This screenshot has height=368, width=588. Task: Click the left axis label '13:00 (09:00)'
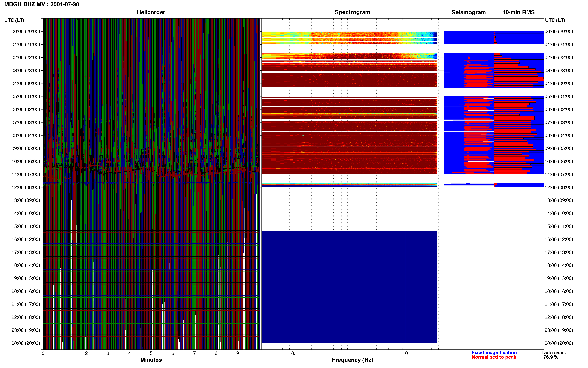click(x=26, y=200)
